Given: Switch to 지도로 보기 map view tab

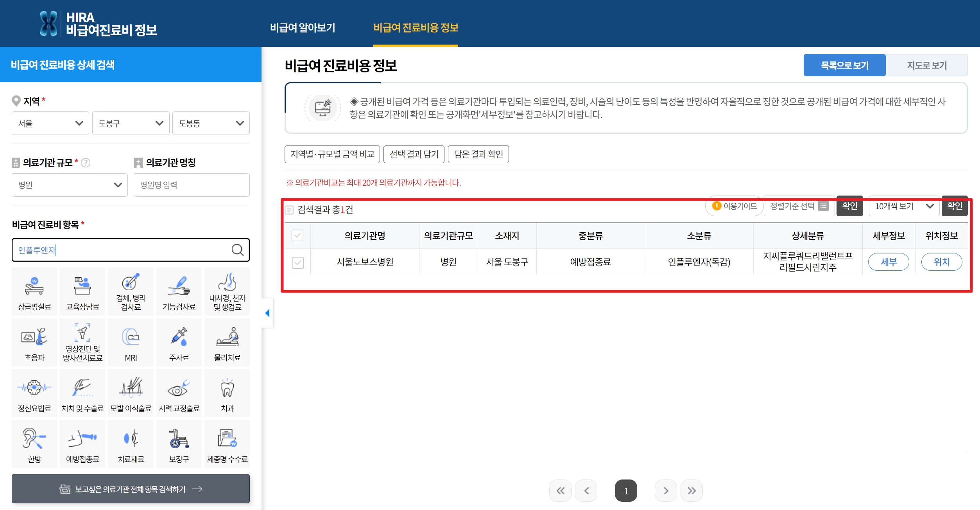Looking at the screenshot, I should (926, 65).
